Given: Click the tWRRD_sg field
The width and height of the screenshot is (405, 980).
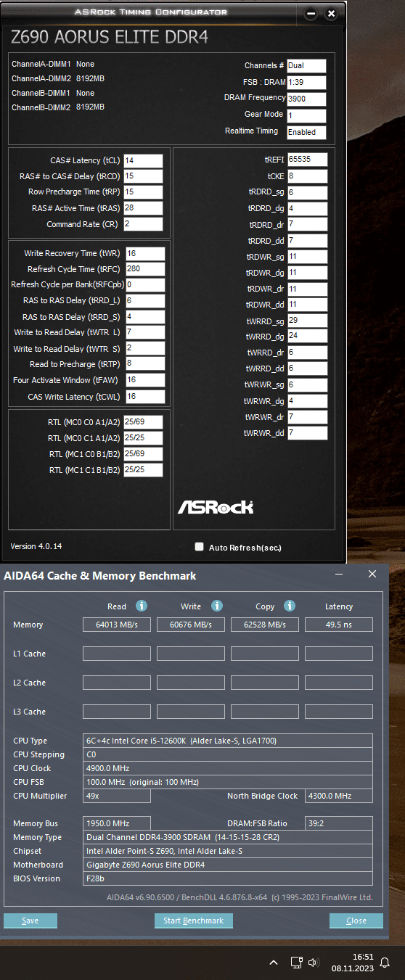Looking at the screenshot, I should pyautogui.click(x=307, y=321).
